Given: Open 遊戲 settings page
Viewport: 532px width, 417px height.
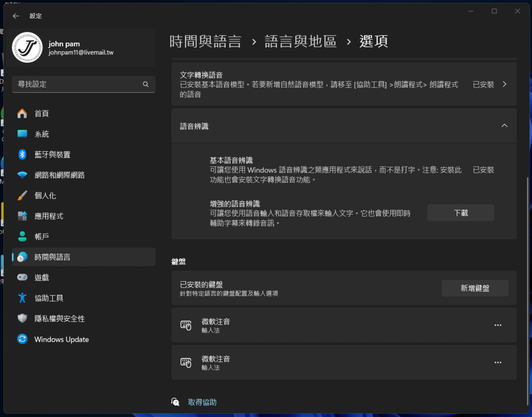Looking at the screenshot, I should click(x=84, y=278).
